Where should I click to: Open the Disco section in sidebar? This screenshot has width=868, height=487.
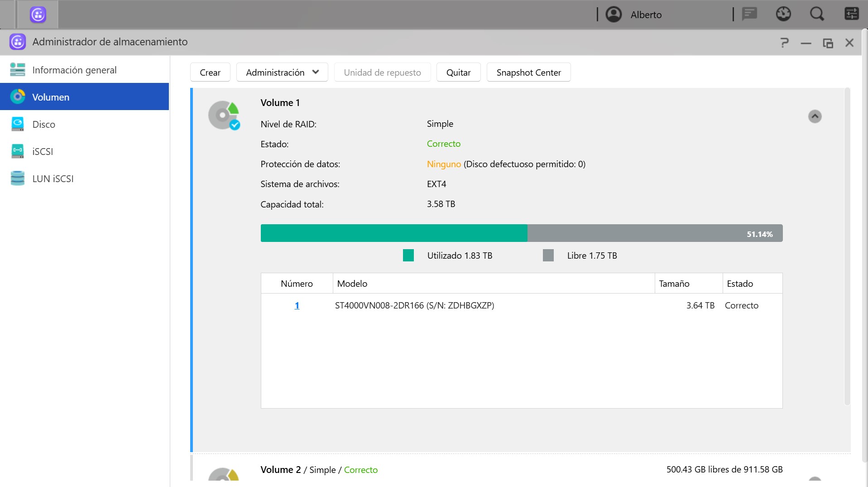coord(43,125)
